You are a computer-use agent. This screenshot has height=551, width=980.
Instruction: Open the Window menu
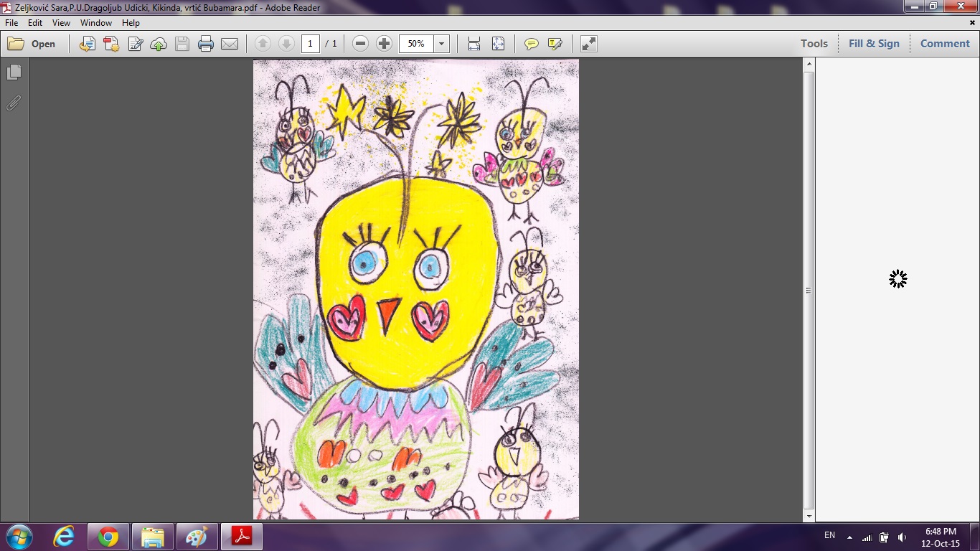tap(95, 23)
